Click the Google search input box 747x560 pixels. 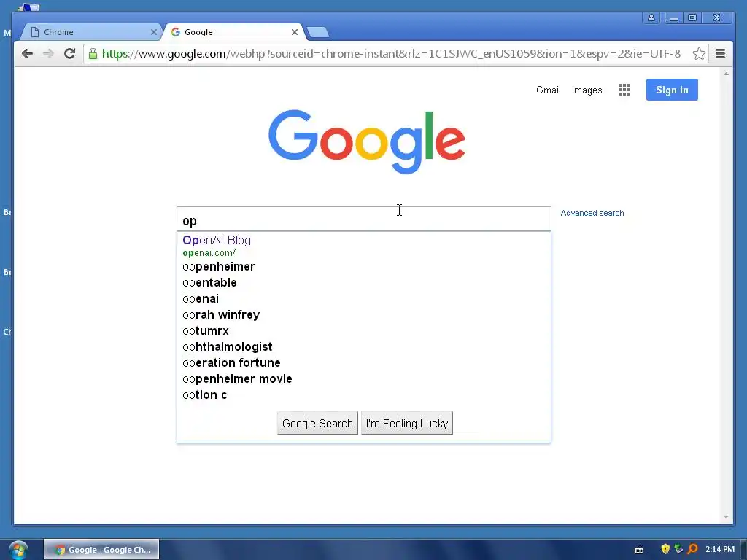coord(364,219)
